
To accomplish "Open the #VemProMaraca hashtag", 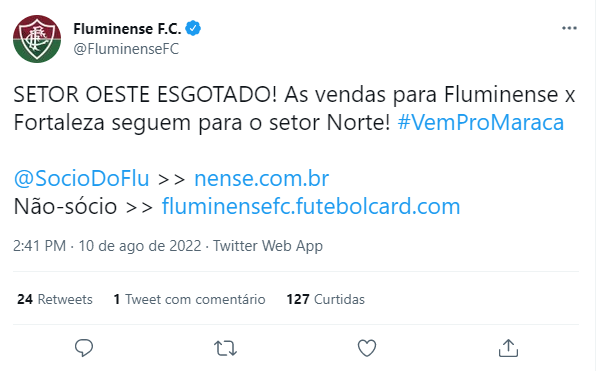I will click(481, 123).
